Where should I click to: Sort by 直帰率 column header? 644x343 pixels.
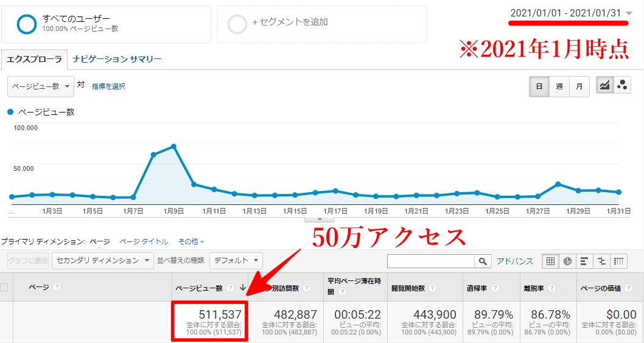[477, 288]
